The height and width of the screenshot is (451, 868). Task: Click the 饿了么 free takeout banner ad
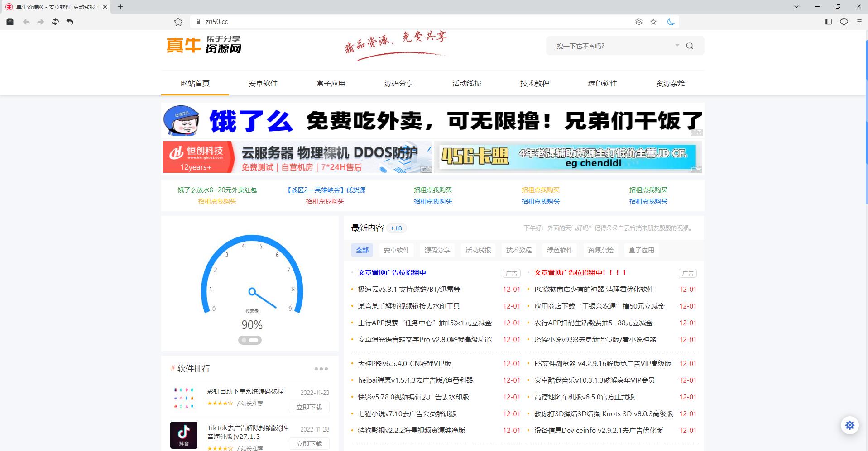click(432, 120)
